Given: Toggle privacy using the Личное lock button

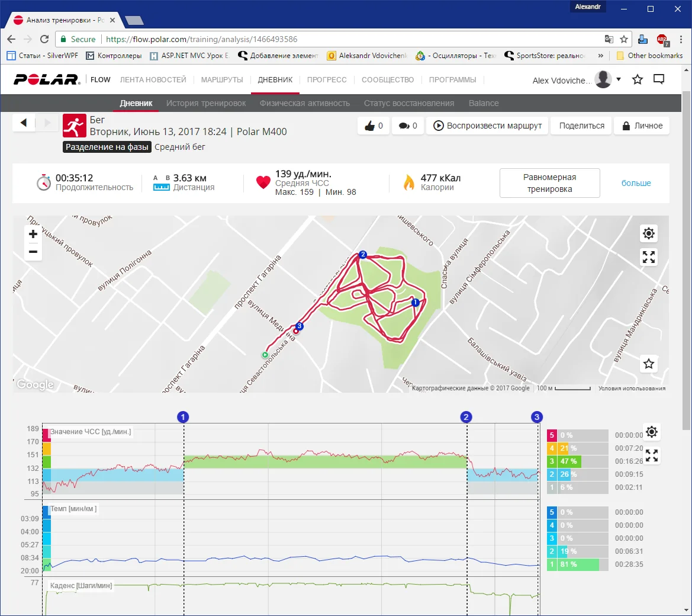Looking at the screenshot, I should (x=642, y=126).
